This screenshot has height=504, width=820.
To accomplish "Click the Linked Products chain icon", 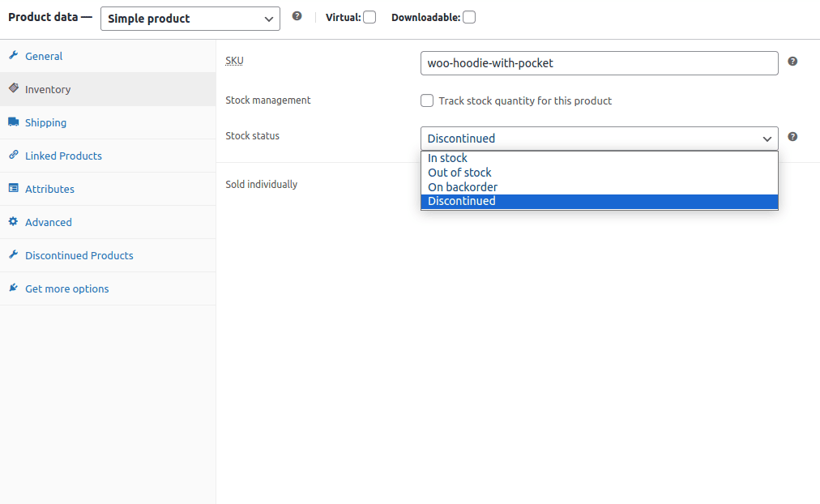I will [13, 156].
